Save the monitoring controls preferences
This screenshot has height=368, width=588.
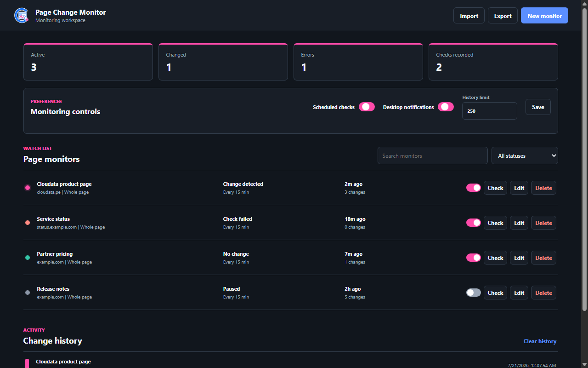click(x=538, y=107)
